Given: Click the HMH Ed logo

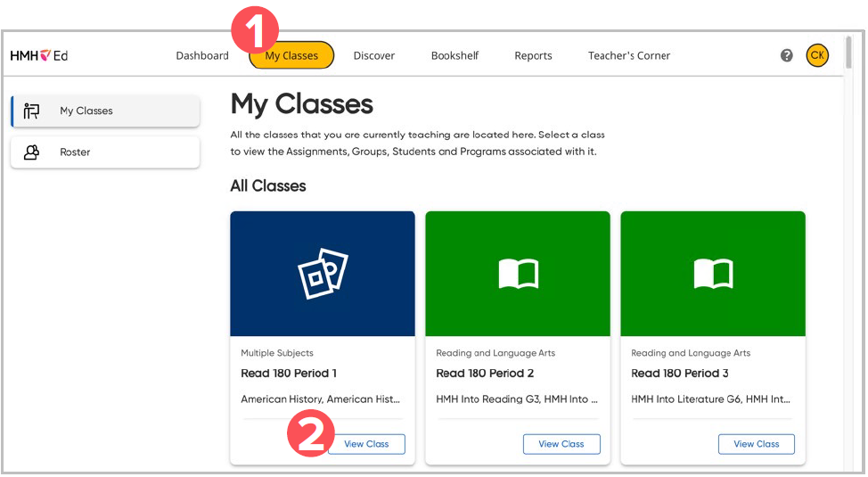Looking at the screenshot, I should point(39,55).
